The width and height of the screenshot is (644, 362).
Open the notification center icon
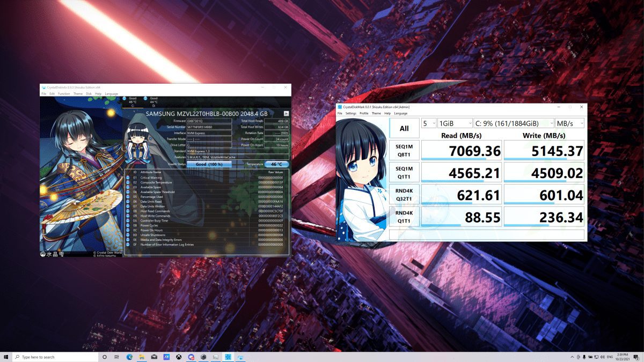coord(637,357)
